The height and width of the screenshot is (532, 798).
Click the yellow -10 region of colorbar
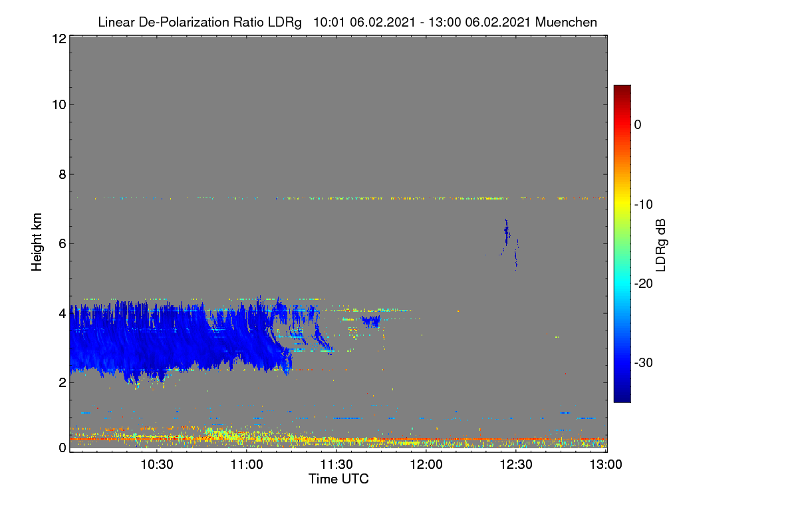[x=622, y=204]
